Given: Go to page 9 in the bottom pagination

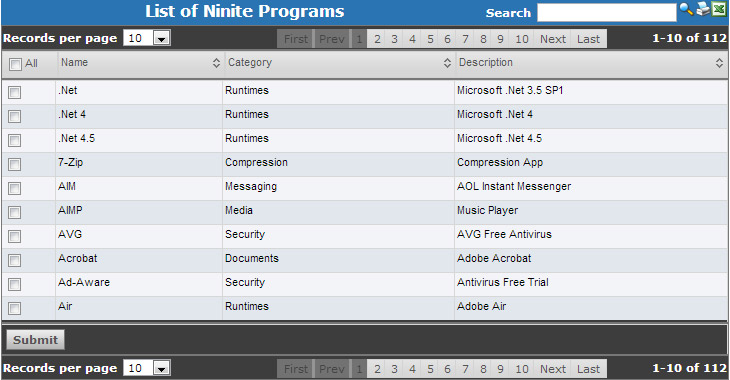Looking at the screenshot, I should click(500, 369).
